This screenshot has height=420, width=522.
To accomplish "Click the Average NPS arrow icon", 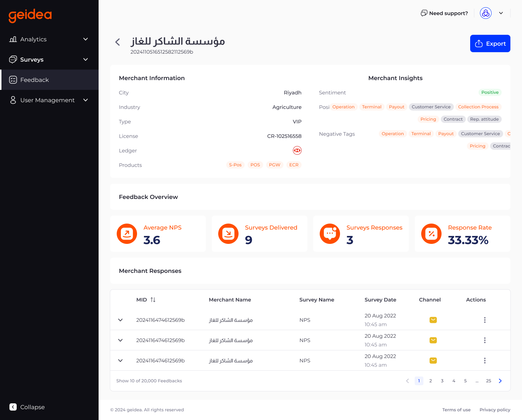I will coord(127,234).
